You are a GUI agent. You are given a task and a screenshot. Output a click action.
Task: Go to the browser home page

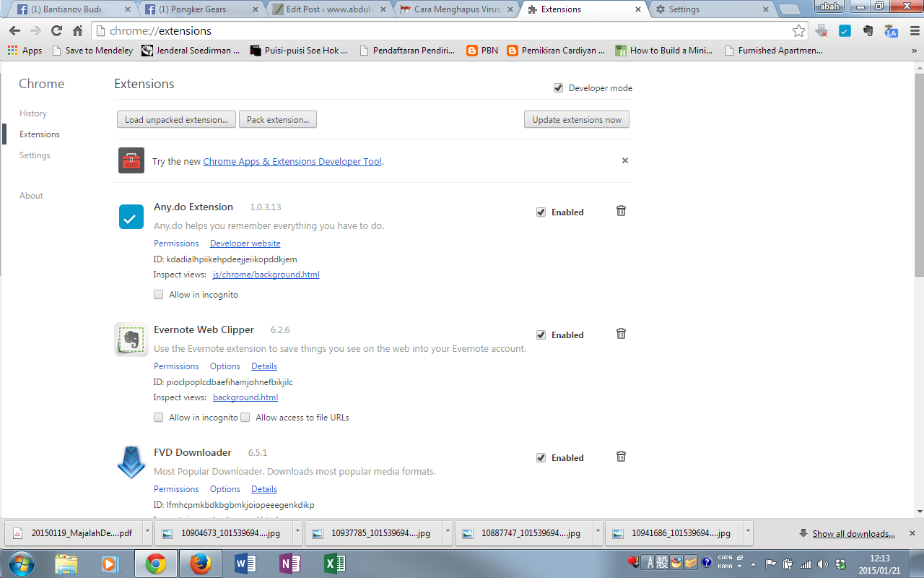coord(78,31)
